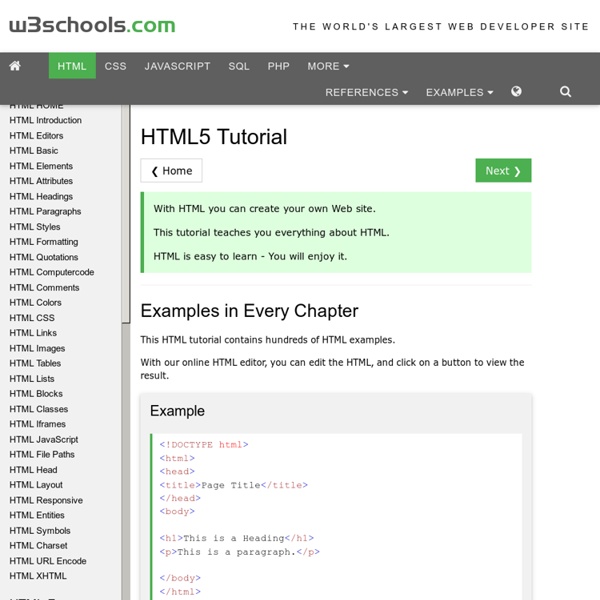The image size is (600, 600).
Task: Open HTML Head in sidebar
Action: click(x=33, y=470)
